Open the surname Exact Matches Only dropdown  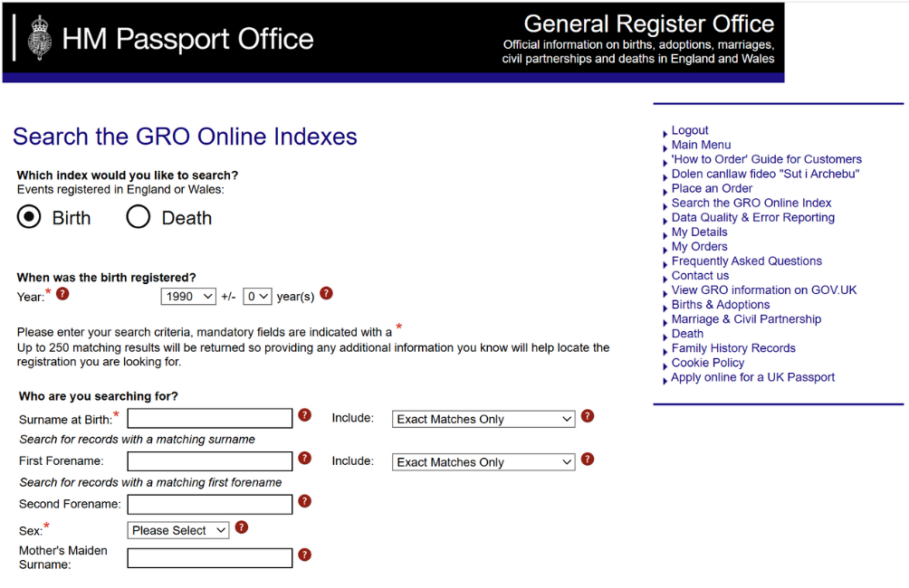(x=483, y=419)
